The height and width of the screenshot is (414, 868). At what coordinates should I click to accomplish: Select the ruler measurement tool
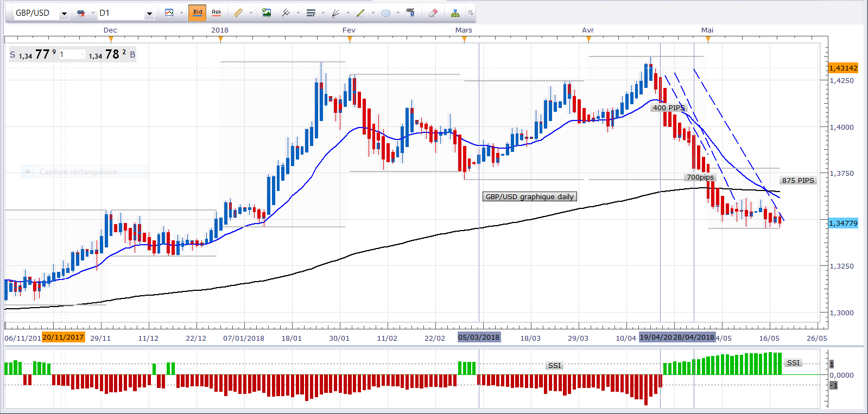coord(238,12)
